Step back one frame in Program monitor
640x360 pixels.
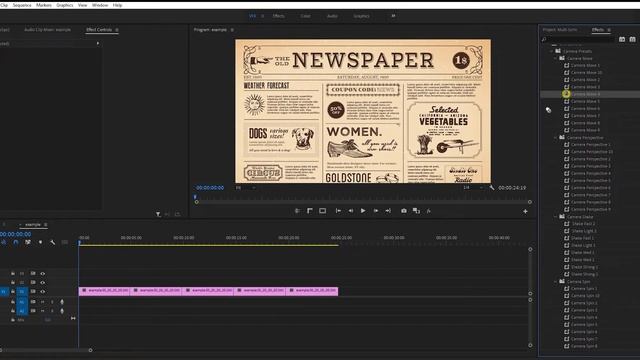click(x=351, y=211)
